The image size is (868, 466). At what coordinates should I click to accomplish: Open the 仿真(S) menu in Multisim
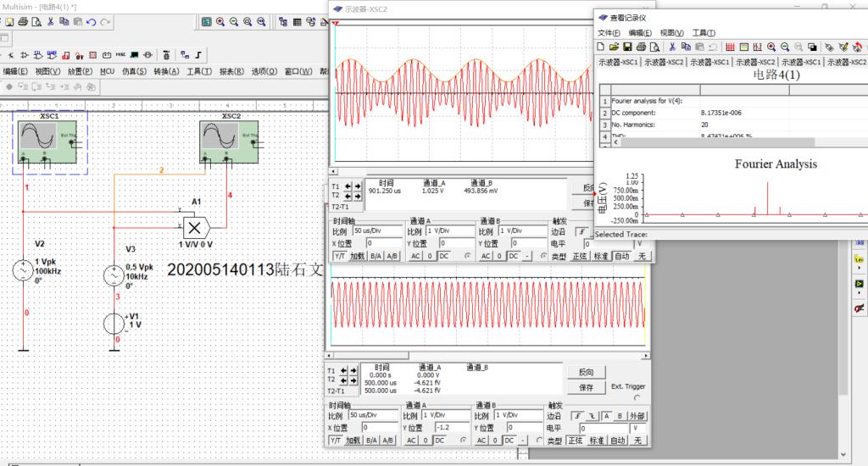(x=134, y=71)
